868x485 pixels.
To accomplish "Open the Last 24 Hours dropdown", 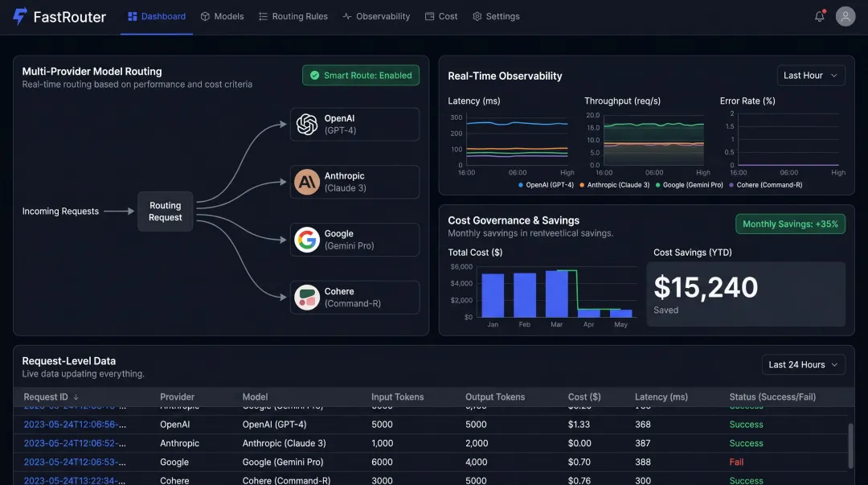I will click(x=804, y=364).
